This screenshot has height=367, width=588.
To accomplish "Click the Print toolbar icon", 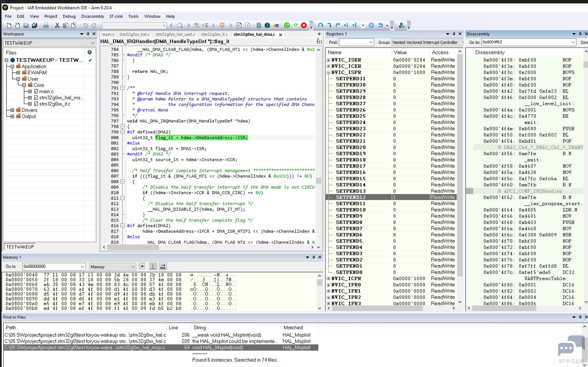I will [46, 26].
